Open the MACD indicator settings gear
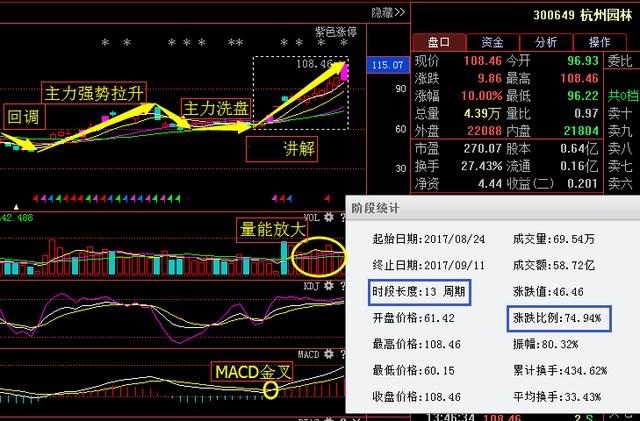The width and height of the screenshot is (640, 421). tap(326, 354)
